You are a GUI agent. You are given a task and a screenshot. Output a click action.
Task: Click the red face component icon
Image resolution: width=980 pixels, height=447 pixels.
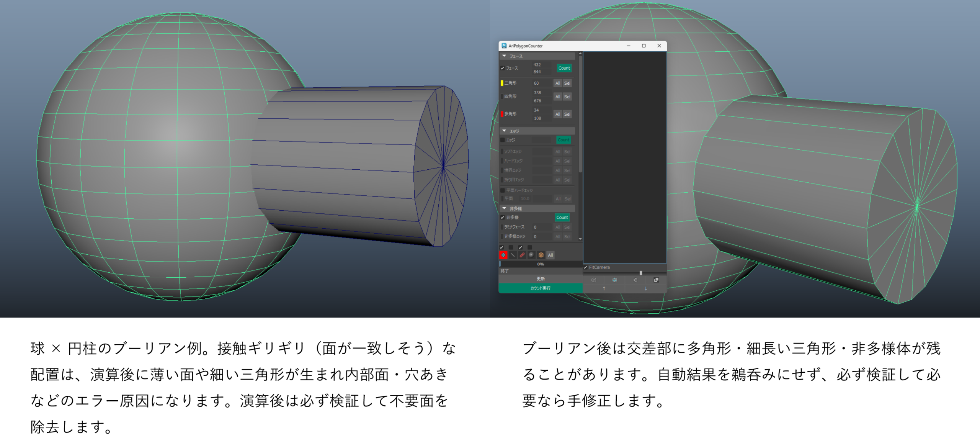503,255
